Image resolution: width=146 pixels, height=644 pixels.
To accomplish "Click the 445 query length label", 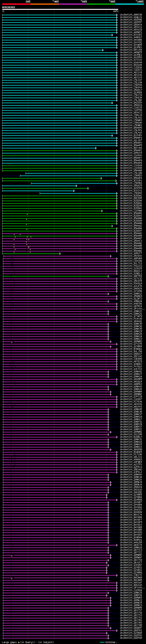I will coord(115,11).
